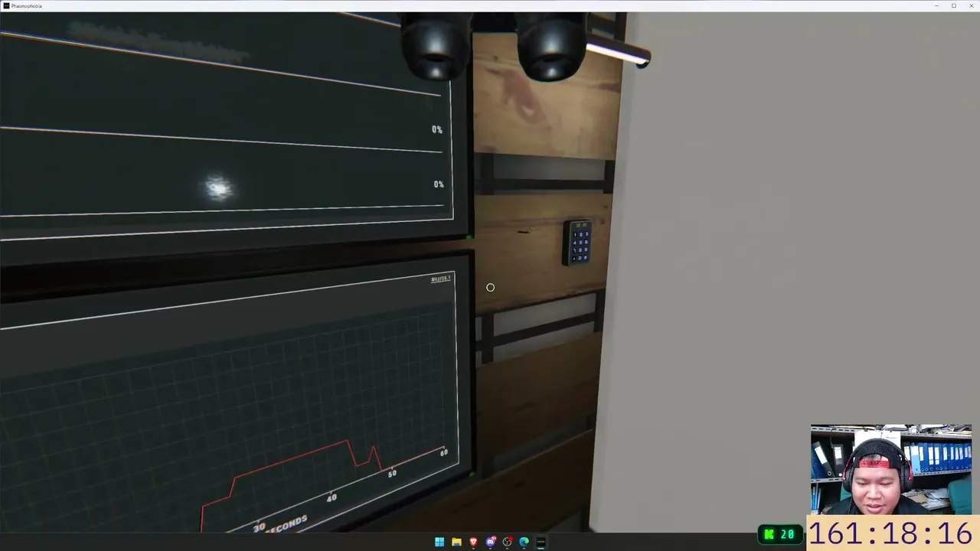Click the 60 mark on the graph axis
The width and height of the screenshot is (980, 551).
(x=443, y=453)
